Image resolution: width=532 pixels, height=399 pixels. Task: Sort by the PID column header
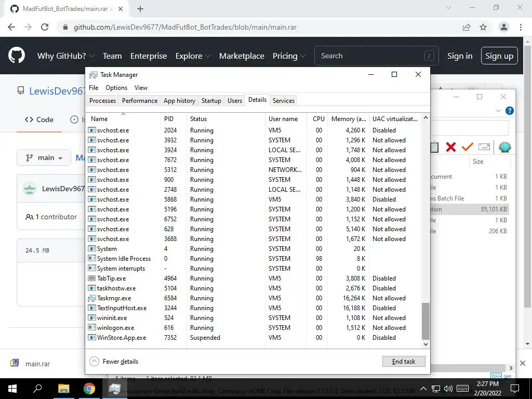174,119
